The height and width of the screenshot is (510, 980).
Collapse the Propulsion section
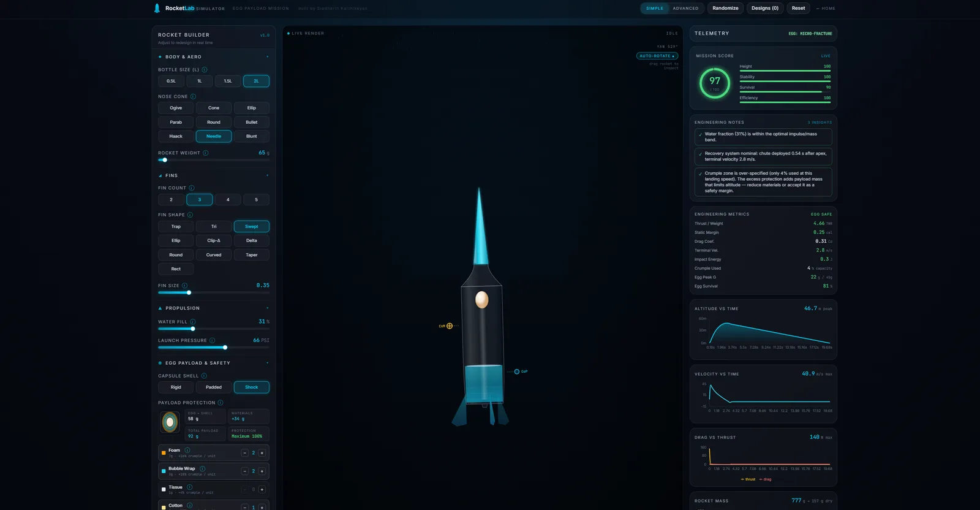[x=267, y=308]
